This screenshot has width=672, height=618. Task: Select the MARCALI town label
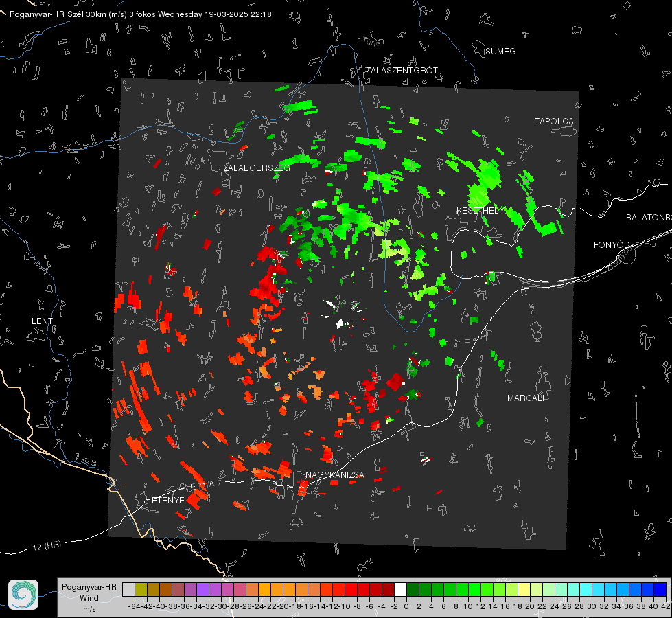[526, 398]
